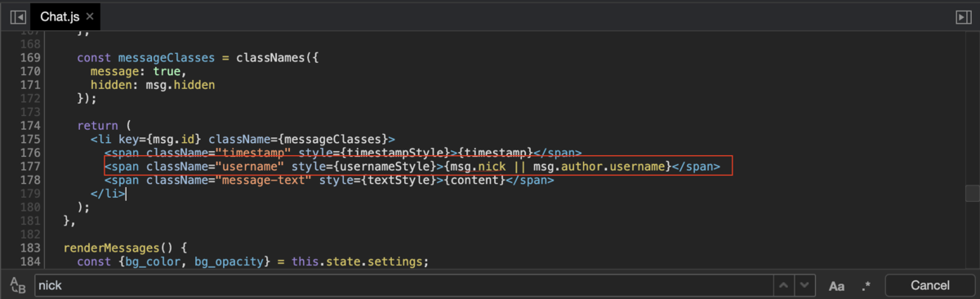Jump to the next search match
The width and height of the screenshot is (980, 299).
[x=805, y=285]
